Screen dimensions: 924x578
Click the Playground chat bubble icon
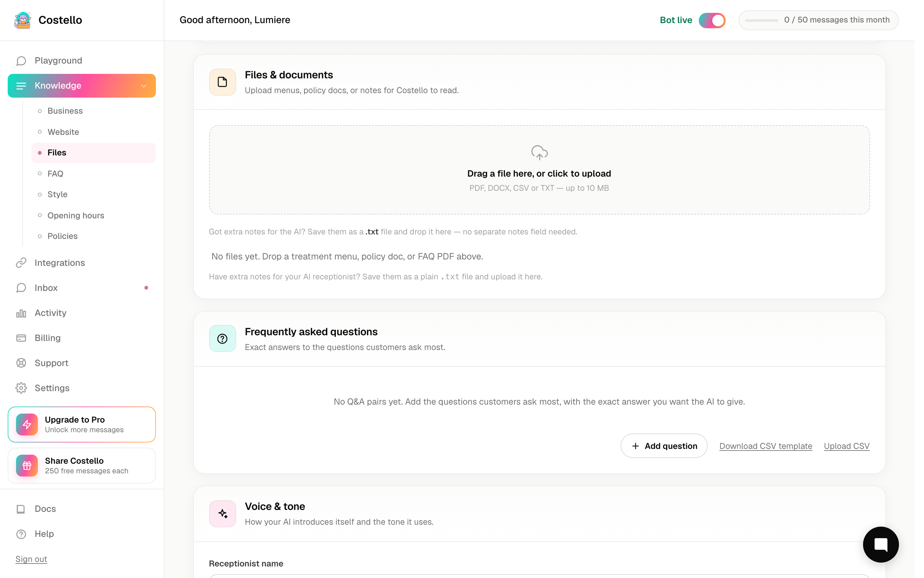(x=21, y=61)
